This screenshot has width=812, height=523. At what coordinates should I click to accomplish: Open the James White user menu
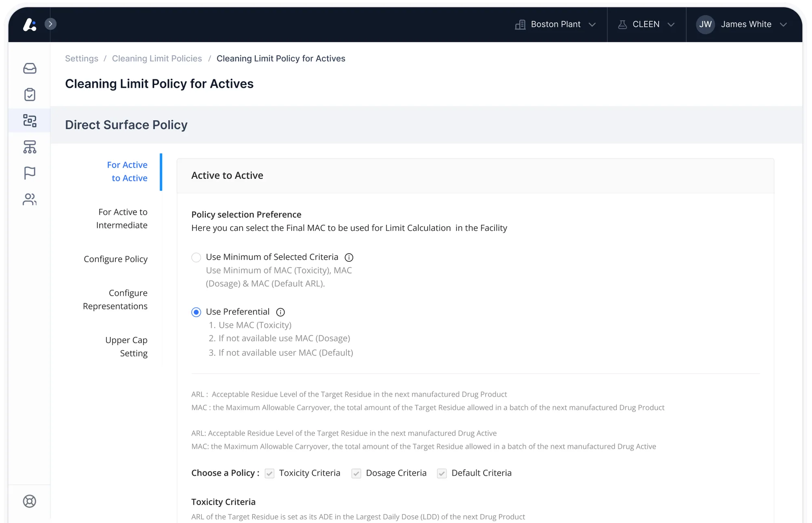tap(742, 24)
